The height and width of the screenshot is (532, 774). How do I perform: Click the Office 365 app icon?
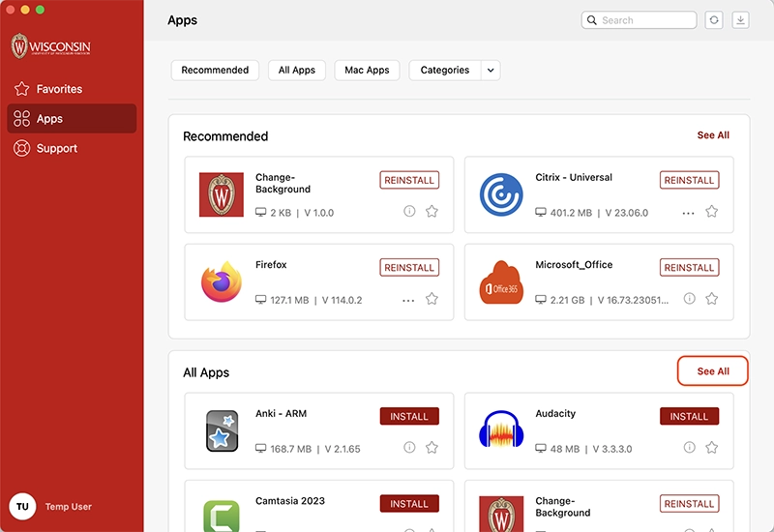[501, 281]
